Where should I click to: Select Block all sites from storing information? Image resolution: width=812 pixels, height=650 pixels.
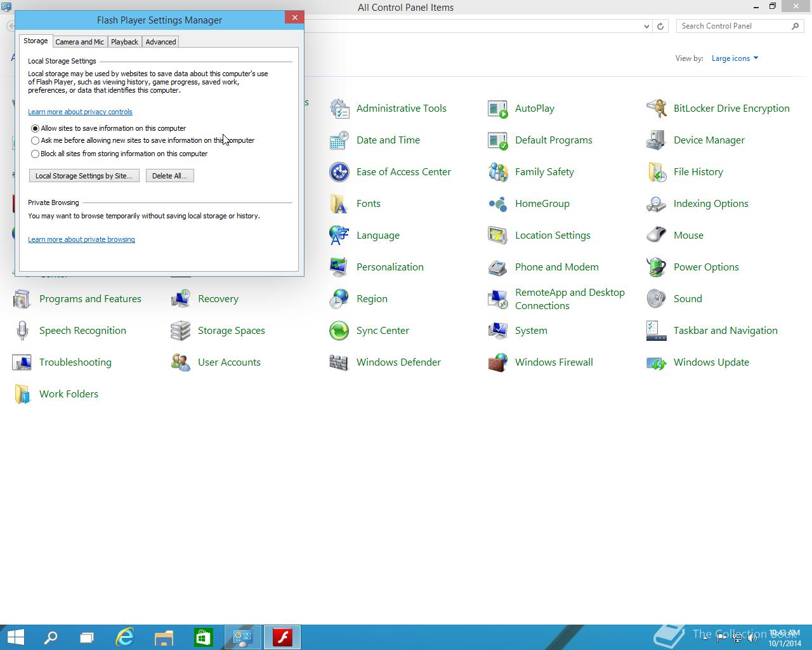(36, 154)
